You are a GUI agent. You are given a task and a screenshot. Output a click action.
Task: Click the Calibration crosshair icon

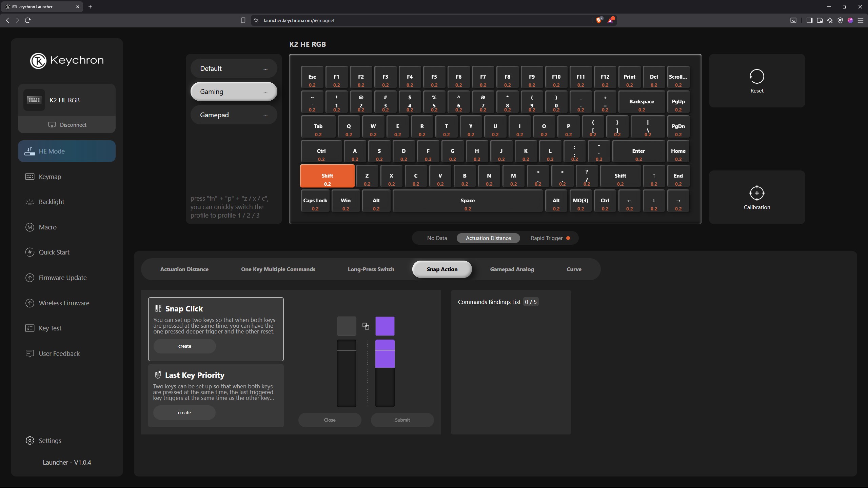[756, 193]
